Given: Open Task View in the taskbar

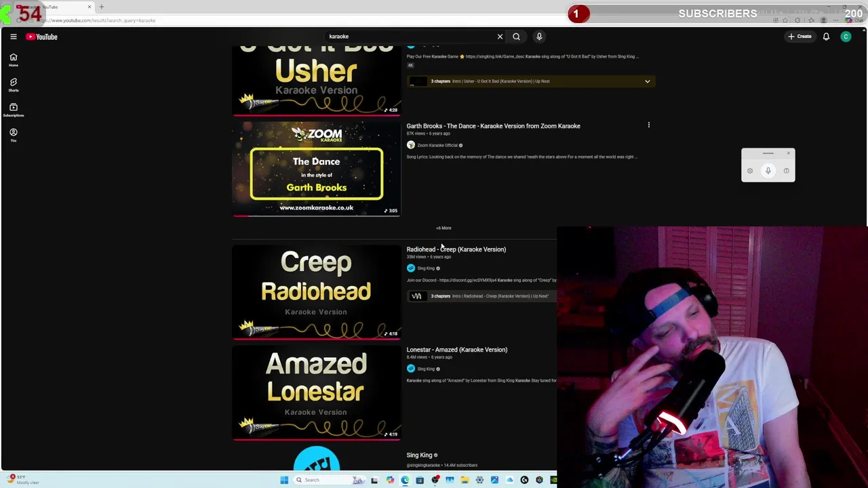Looking at the screenshot, I should coord(374,480).
